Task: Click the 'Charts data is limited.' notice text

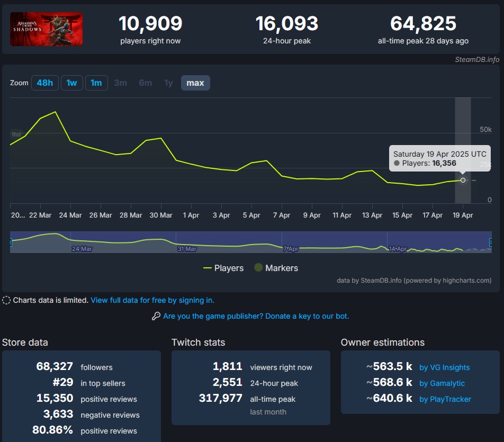Action: click(50, 300)
